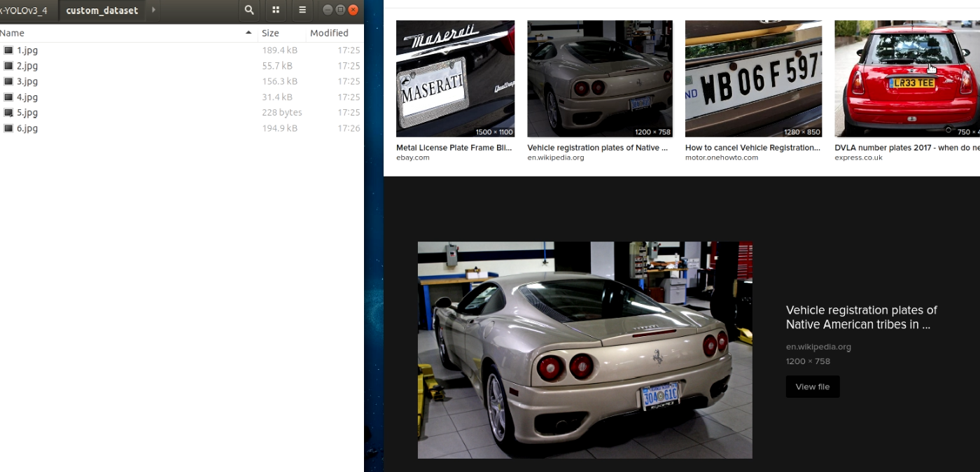This screenshot has height=472, width=980.
Task: Toggle the Name sort direction arrow
Action: (248, 33)
